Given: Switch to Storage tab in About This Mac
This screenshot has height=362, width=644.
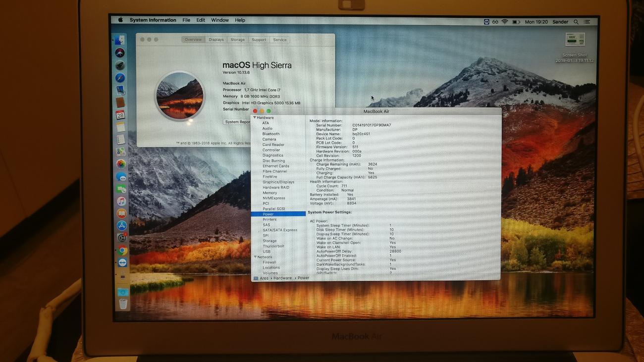Looking at the screenshot, I should [237, 40].
